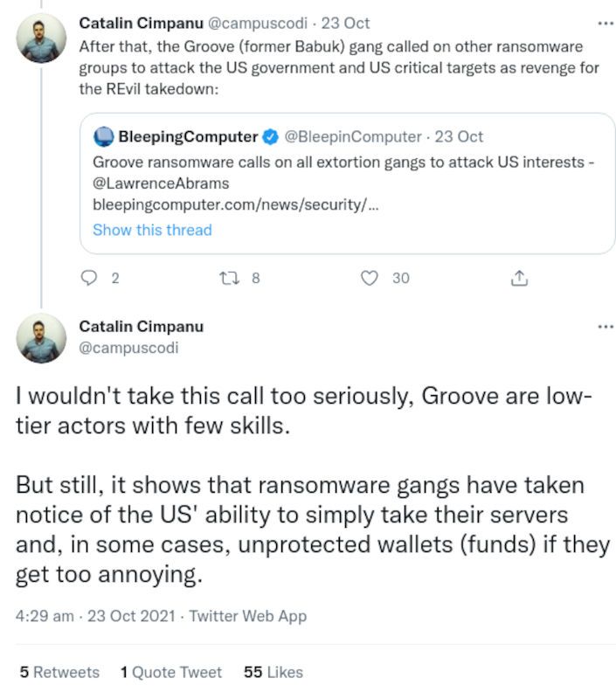Open the top tweet's three-dot more menu
The height and width of the screenshot is (699, 616).
605,24
